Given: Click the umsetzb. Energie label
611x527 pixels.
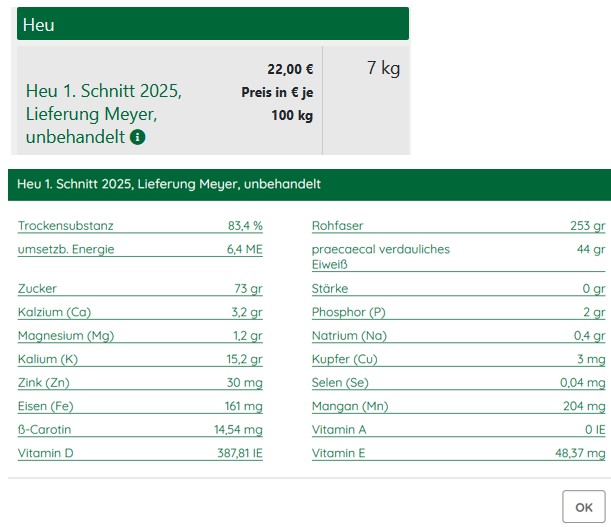Looking at the screenshot, I should click(x=66, y=249).
